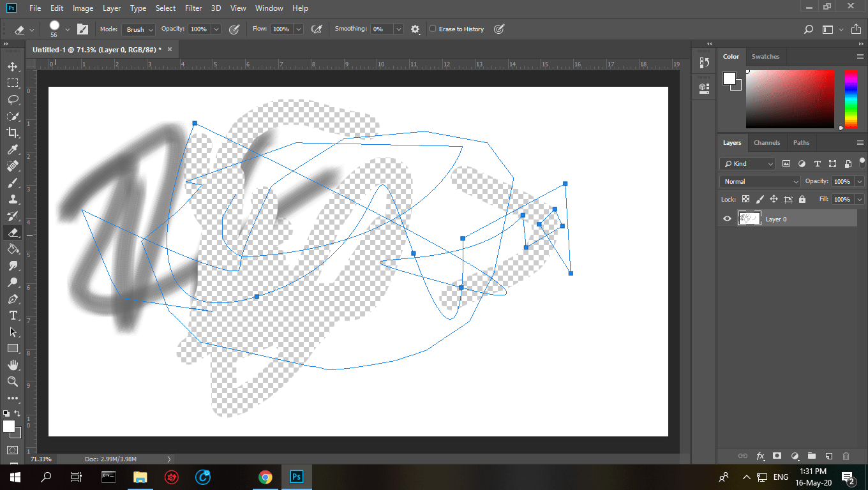Activate the Zoom tool
The height and width of the screenshot is (490, 868).
[13, 382]
